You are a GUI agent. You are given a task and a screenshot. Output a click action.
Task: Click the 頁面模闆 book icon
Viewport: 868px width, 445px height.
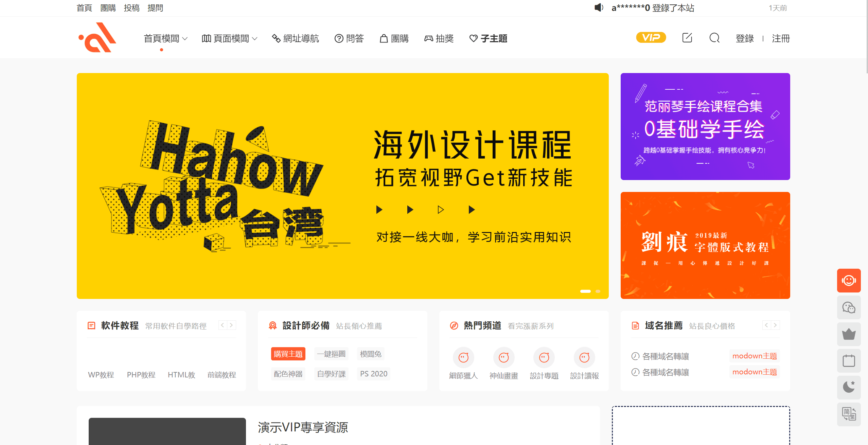pyautogui.click(x=206, y=38)
